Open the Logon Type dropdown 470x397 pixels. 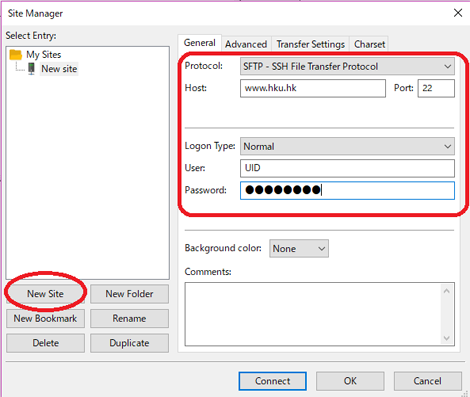pos(347,146)
